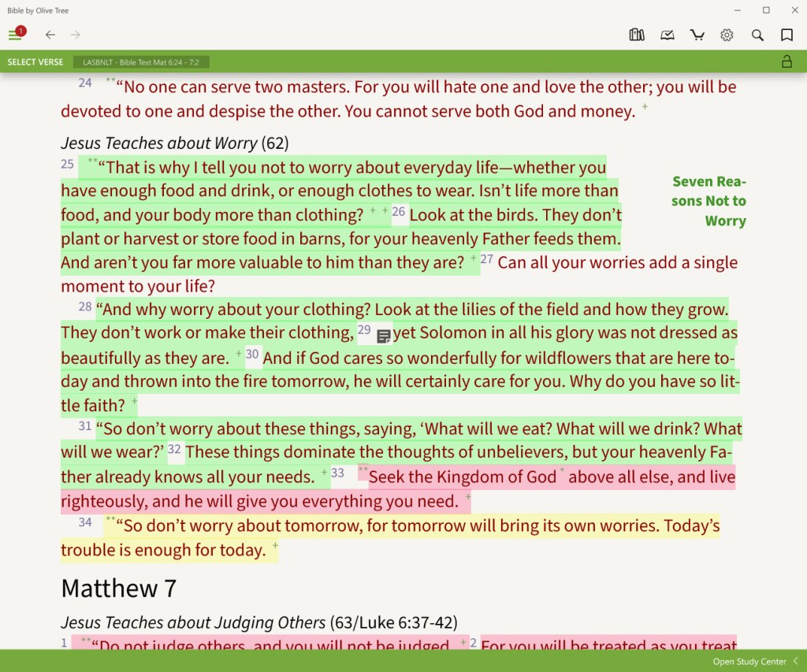The image size is (807, 672).
Task: Expand the chevron beside Open Study Center
Action: coord(794,662)
